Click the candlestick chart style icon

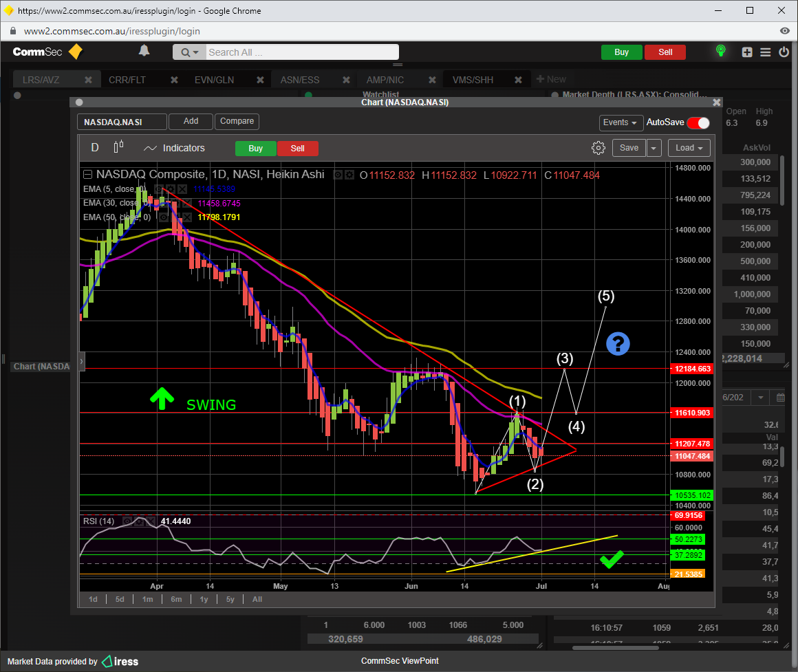[119, 147]
